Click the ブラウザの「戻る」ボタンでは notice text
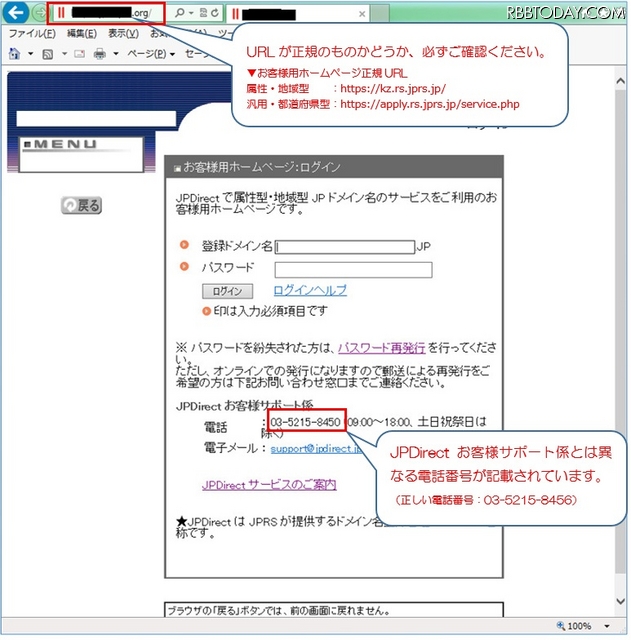 pos(278,611)
